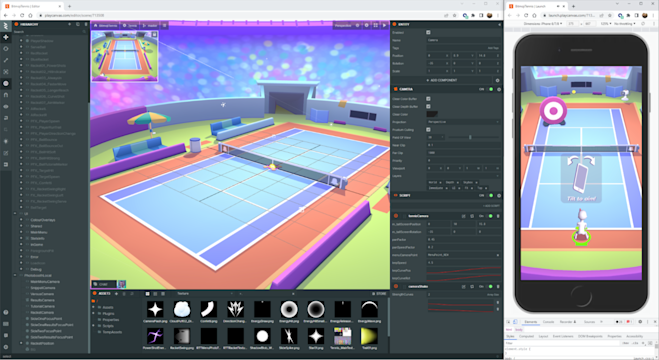Add new entity with Hierarchy plus icon
This screenshot has width=659, height=360.
point(70,24)
